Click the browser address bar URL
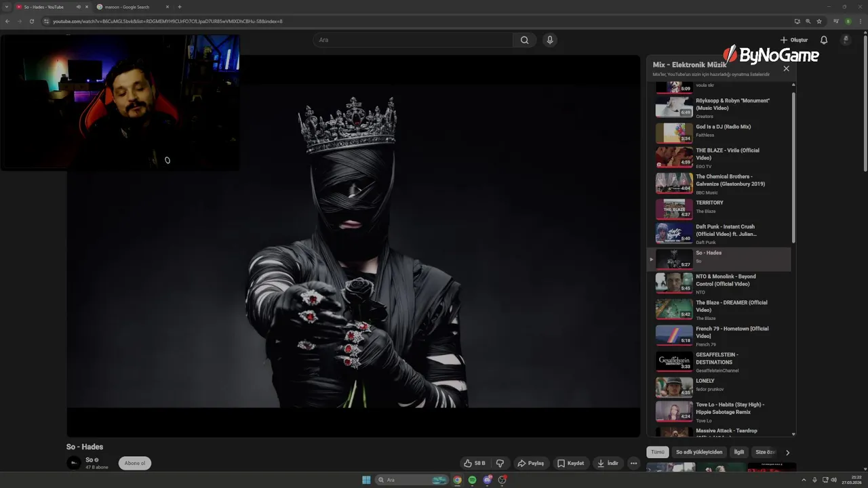Viewport: 868px width, 488px height. (167, 21)
